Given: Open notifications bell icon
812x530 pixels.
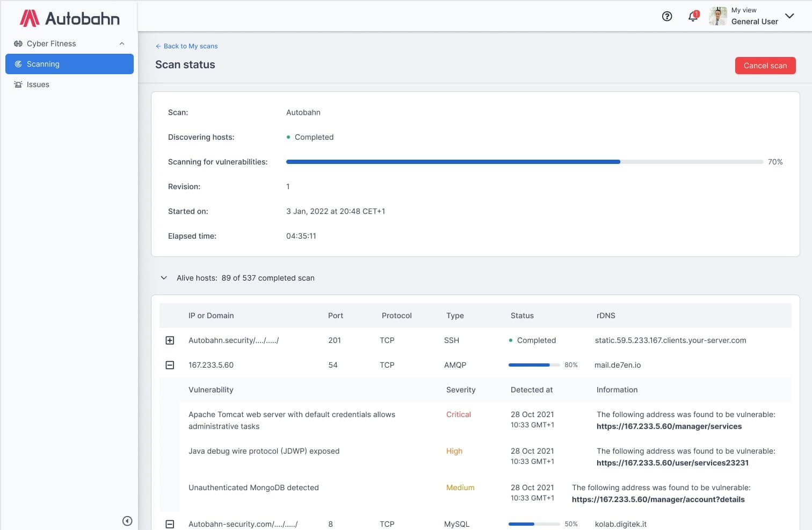Looking at the screenshot, I should click(693, 16).
